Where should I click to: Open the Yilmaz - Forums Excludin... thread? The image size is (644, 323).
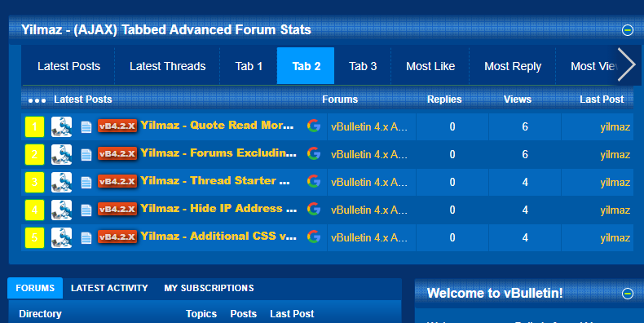click(218, 153)
